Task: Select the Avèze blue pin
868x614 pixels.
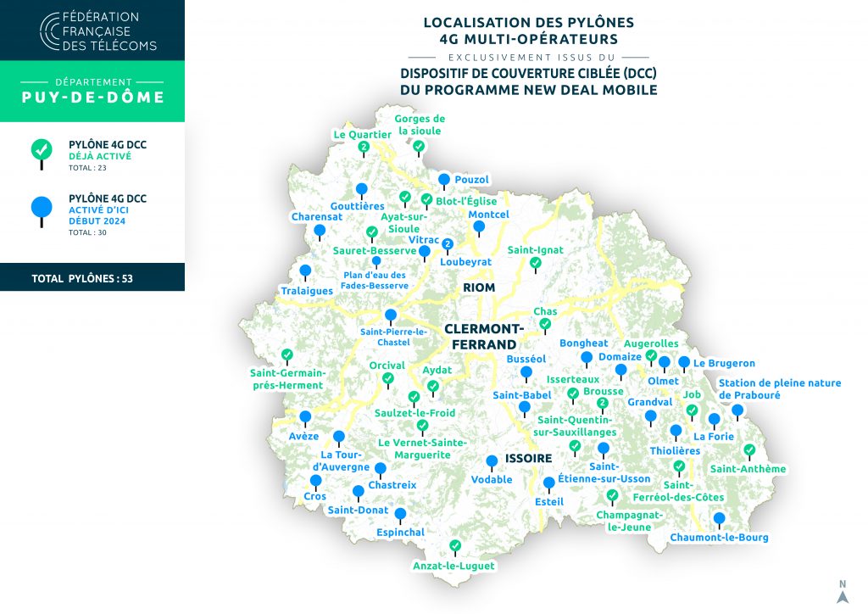Action: (x=305, y=419)
